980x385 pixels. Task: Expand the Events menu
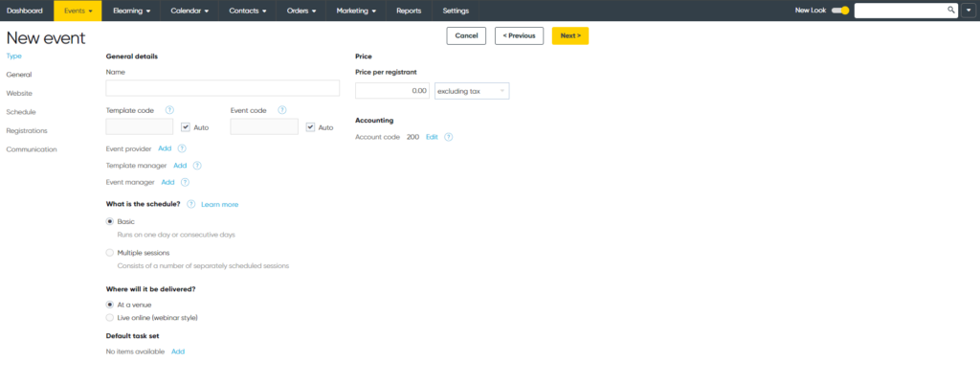pyautogui.click(x=78, y=11)
